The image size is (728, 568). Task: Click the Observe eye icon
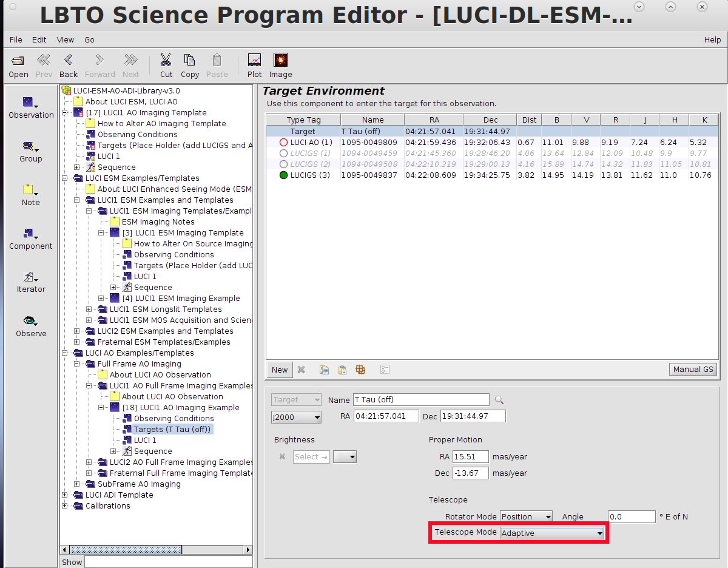coord(31,320)
